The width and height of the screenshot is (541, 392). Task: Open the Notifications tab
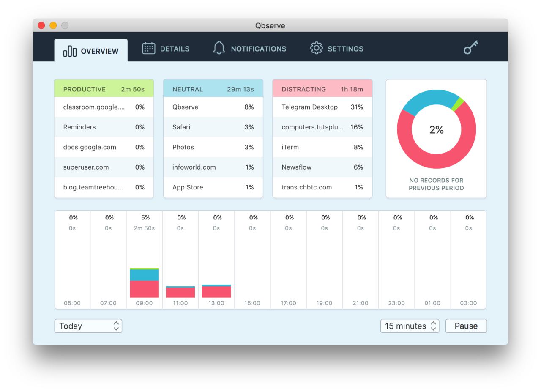click(x=249, y=49)
